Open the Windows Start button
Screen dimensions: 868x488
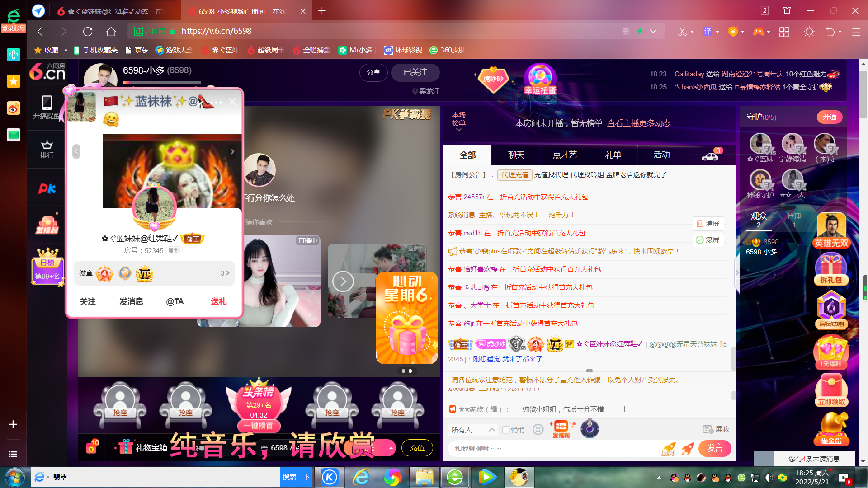pos(14,477)
